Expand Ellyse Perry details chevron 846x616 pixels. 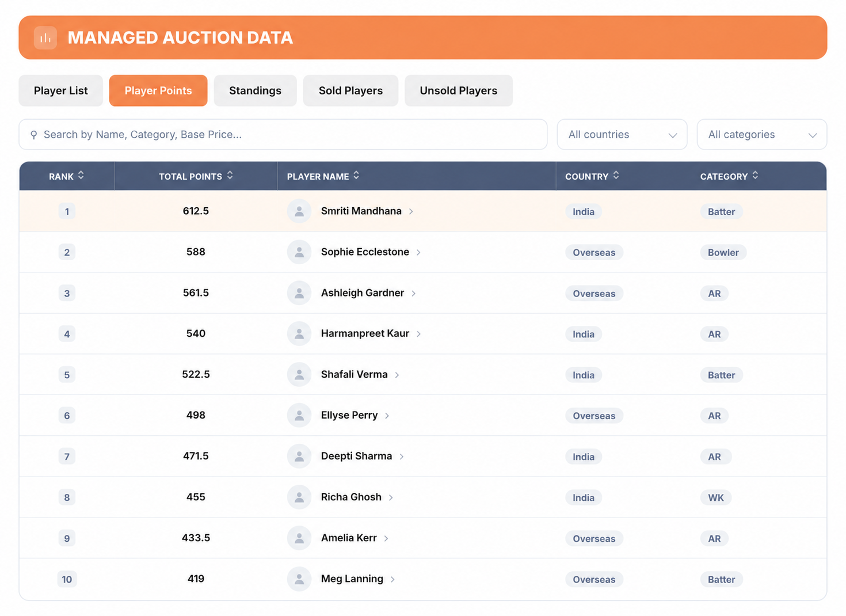click(x=387, y=416)
